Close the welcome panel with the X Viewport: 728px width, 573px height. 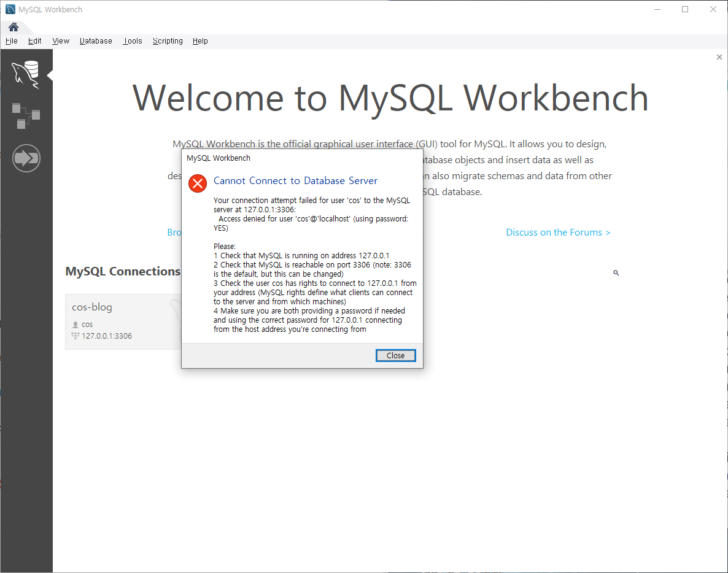719,57
